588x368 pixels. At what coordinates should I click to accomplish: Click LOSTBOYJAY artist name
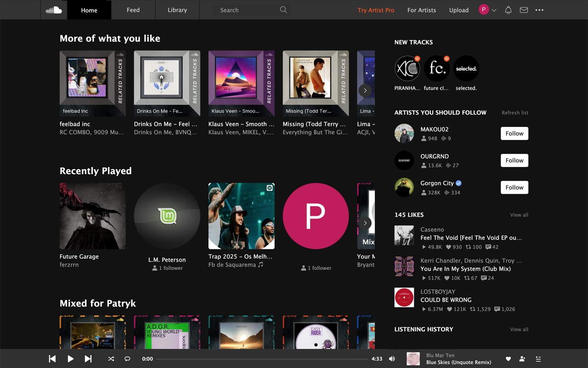click(x=438, y=292)
